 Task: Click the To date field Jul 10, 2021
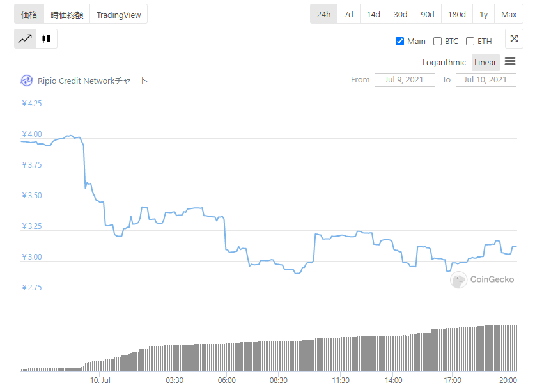point(486,80)
